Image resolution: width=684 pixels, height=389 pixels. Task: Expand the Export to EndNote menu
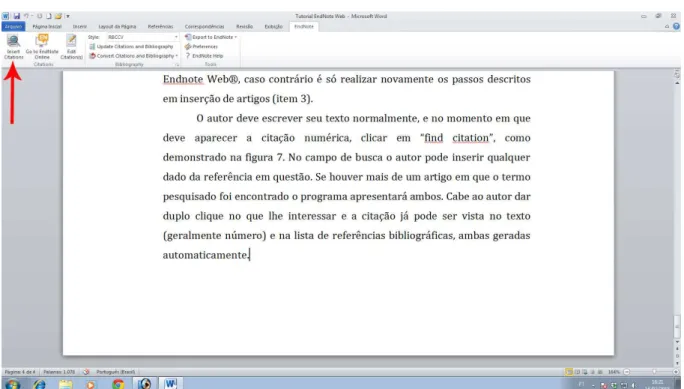(211, 37)
